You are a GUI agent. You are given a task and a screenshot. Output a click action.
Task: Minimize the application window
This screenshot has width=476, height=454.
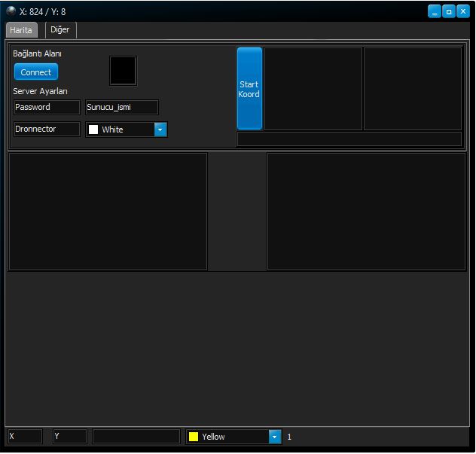coord(435,11)
